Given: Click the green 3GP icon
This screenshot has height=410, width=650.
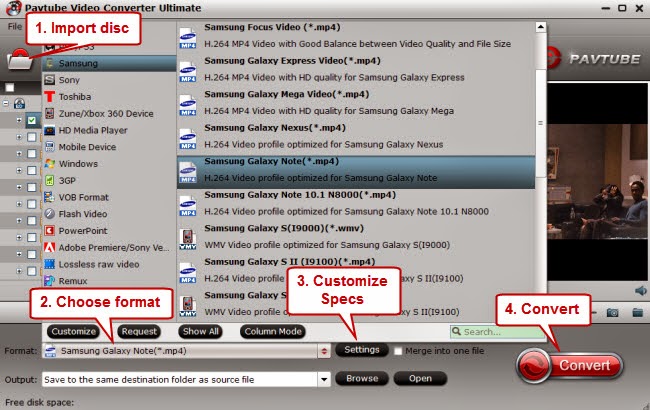Looking at the screenshot, I should point(49,180).
